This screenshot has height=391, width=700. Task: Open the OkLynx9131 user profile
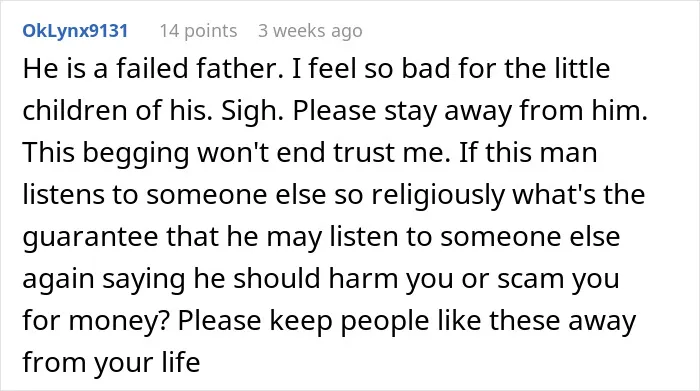[x=75, y=31]
